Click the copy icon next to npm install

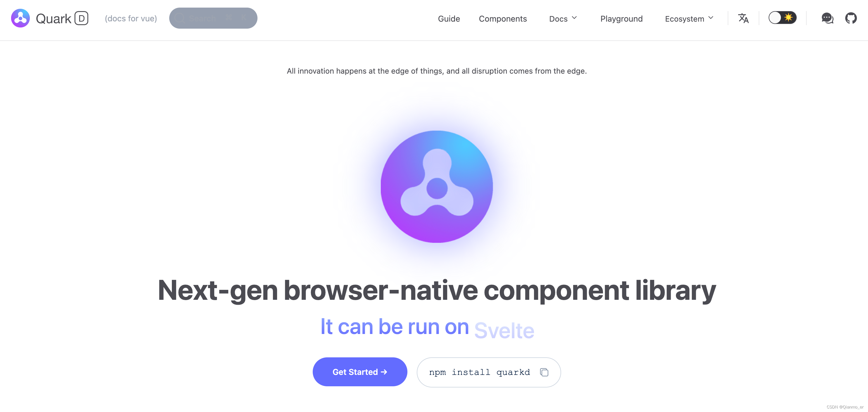(x=545, y=372)
